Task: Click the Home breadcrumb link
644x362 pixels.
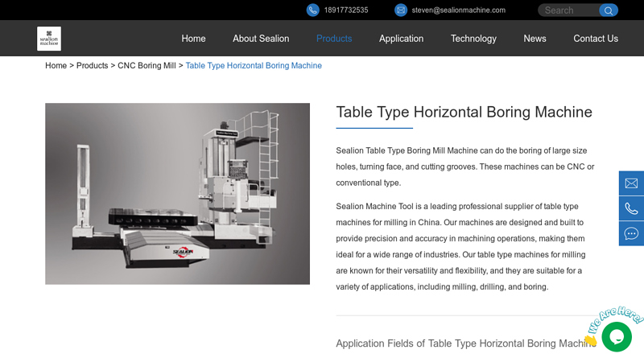Action: click(x=56, y=66)
